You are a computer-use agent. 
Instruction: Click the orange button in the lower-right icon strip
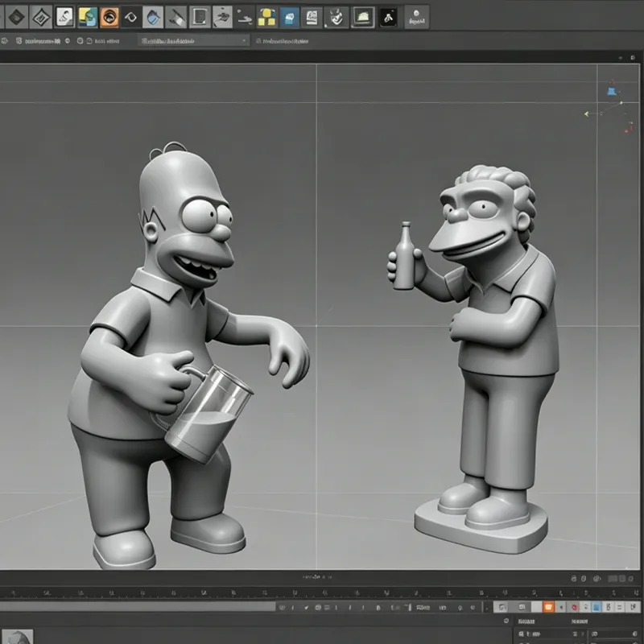548,607
